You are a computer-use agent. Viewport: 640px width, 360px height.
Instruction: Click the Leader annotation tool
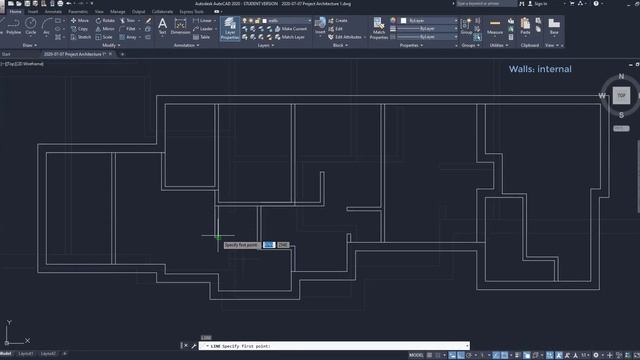(x=202, y=29)
